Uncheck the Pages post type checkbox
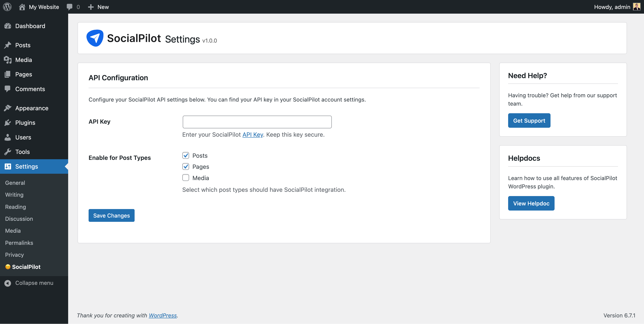Screen dimensions: 644x324 pyautogui.click(x=185, y=166)
